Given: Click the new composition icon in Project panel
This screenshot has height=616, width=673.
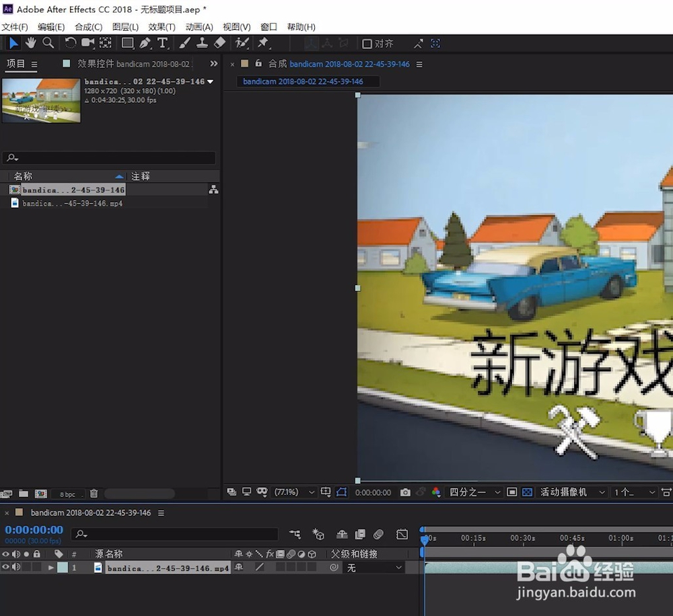Looking at the screenshot, I should (41, 494).
